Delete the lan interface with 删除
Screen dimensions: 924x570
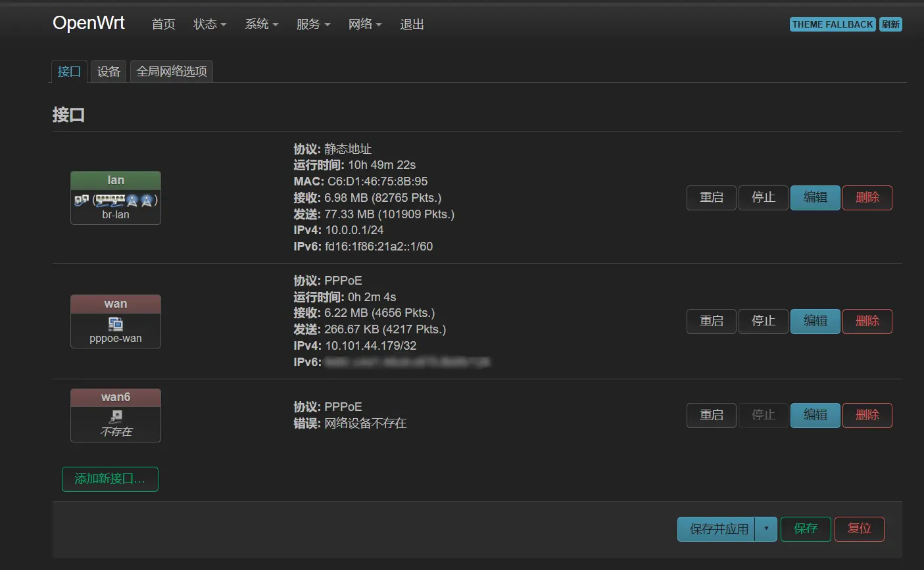(867, 197)
